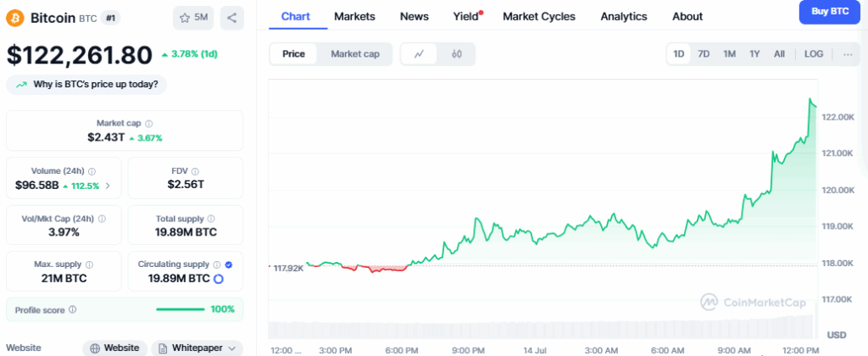Screen dimensions: 868x356
Task: Open chart more options ellipsis
Action: point(848,53)
